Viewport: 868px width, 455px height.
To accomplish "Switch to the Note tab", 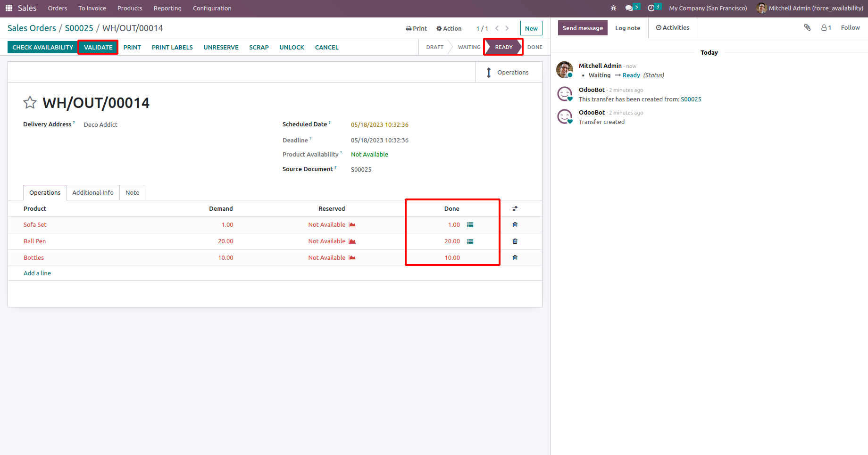I will coord(132,192).
